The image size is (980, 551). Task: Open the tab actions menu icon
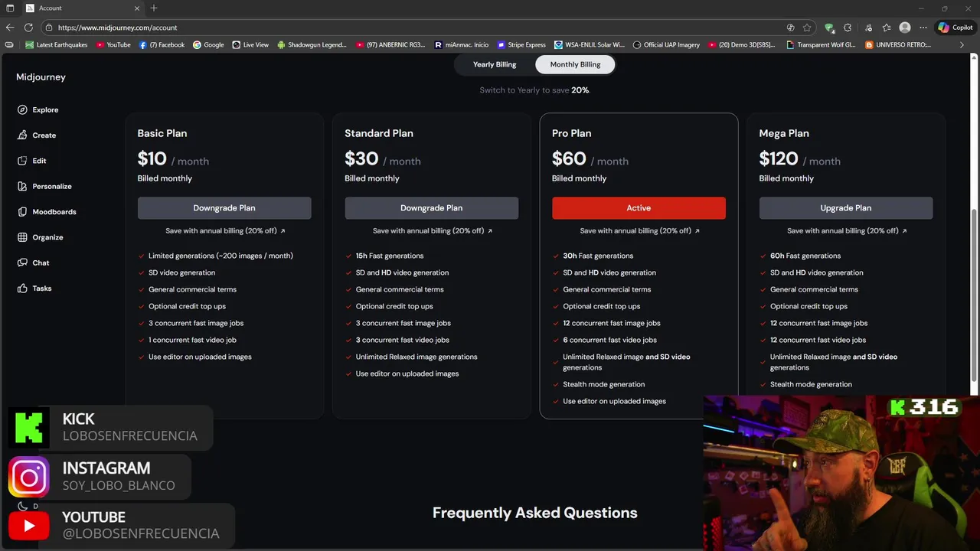(x=10, y=8)
